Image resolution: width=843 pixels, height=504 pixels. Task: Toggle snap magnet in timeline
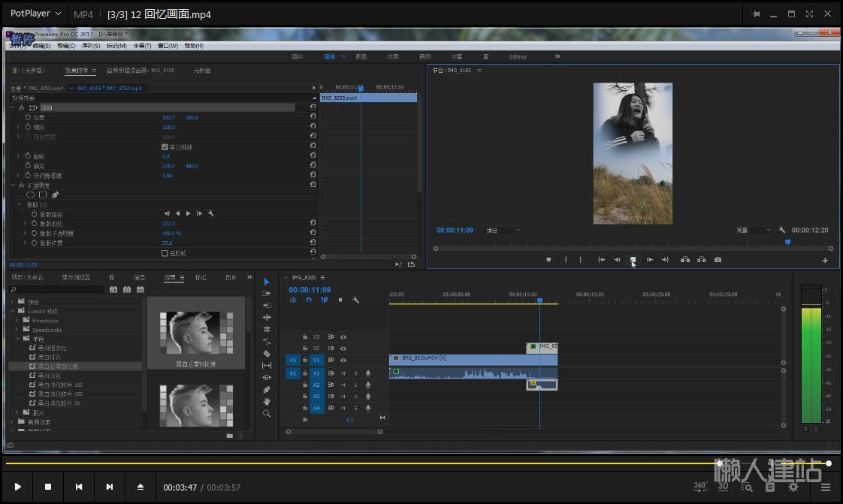(309, 300)
